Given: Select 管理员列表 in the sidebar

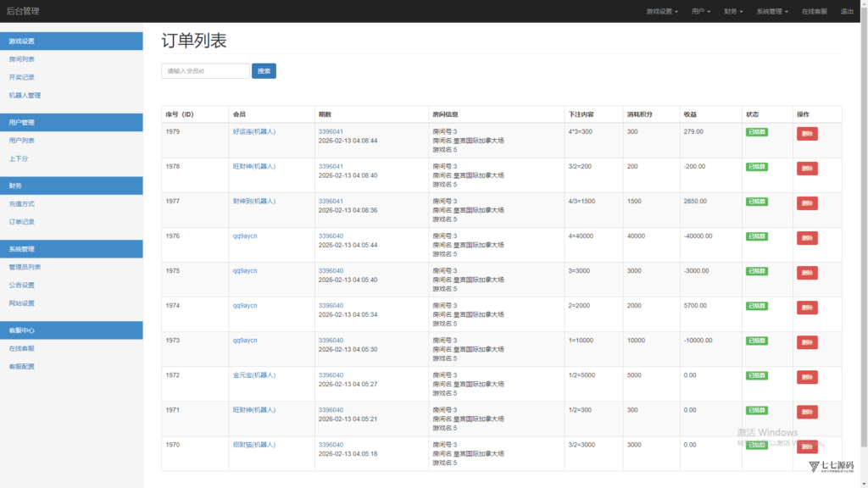Looking at the screenshot, I should [25, 267].
